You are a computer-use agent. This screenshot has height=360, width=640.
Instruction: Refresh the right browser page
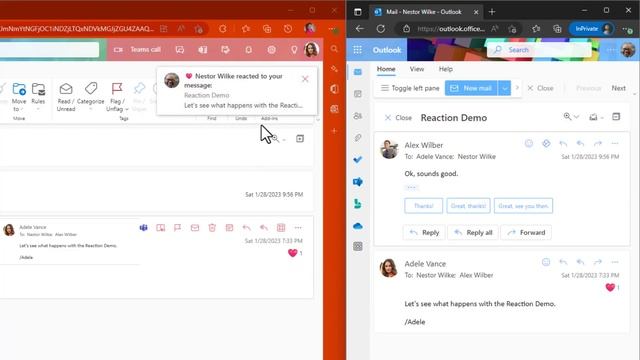point(381,29)
